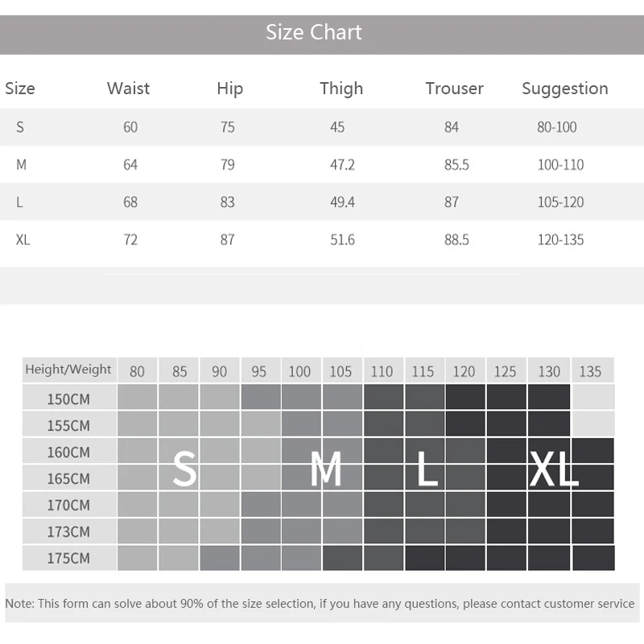644x644 pixels.
Task: Select the S row waist value 60
Action: coord(130,127)
